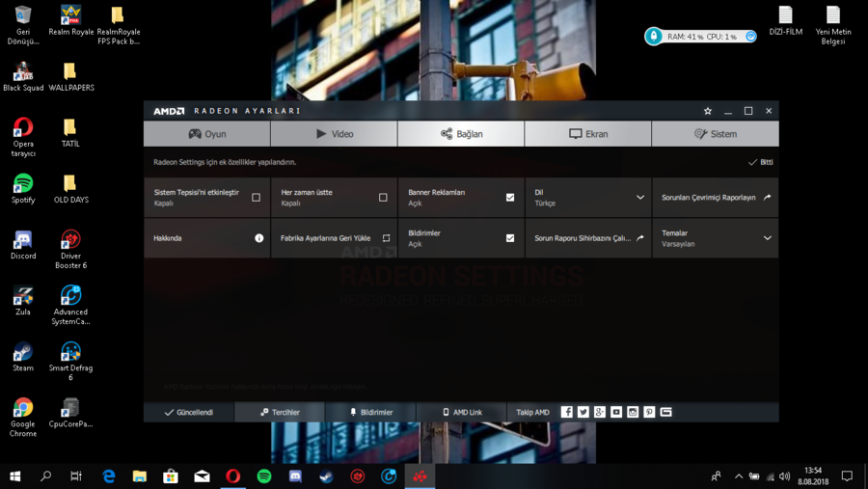
Task: Switch to the Ekran tab
Action: [588, 134]
